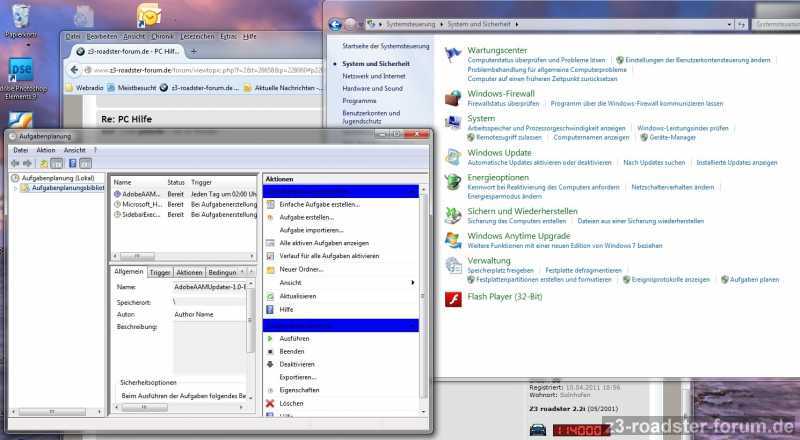Expand the Ansicht submenu arrow in Aktionen
This screenshot has height=440, width=800.
413,283
